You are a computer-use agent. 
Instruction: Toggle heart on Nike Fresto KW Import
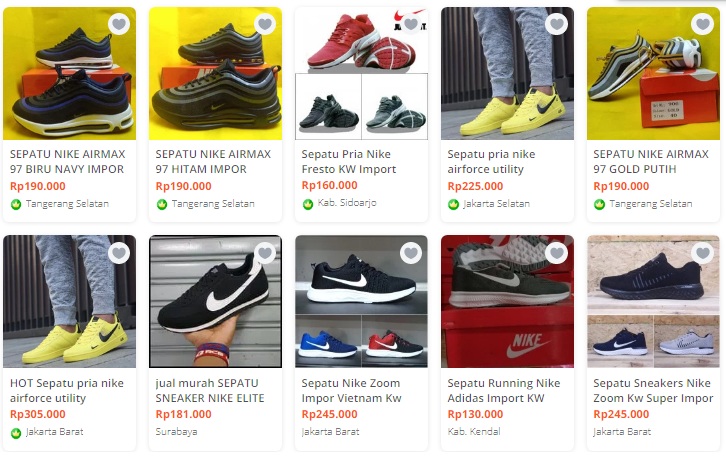411,24
